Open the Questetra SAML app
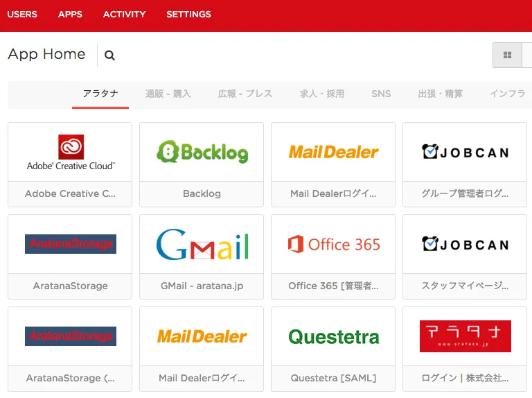 click(333, 337)
